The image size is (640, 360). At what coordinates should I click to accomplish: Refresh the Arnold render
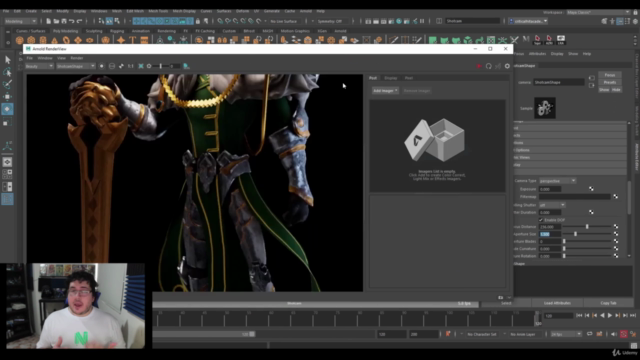click(489, 66)
